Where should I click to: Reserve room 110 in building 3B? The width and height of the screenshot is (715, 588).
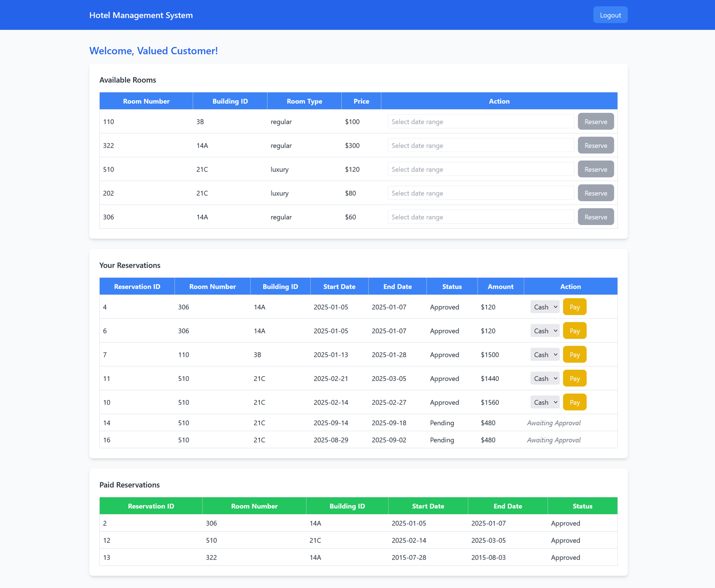click(x=595, y=121)
